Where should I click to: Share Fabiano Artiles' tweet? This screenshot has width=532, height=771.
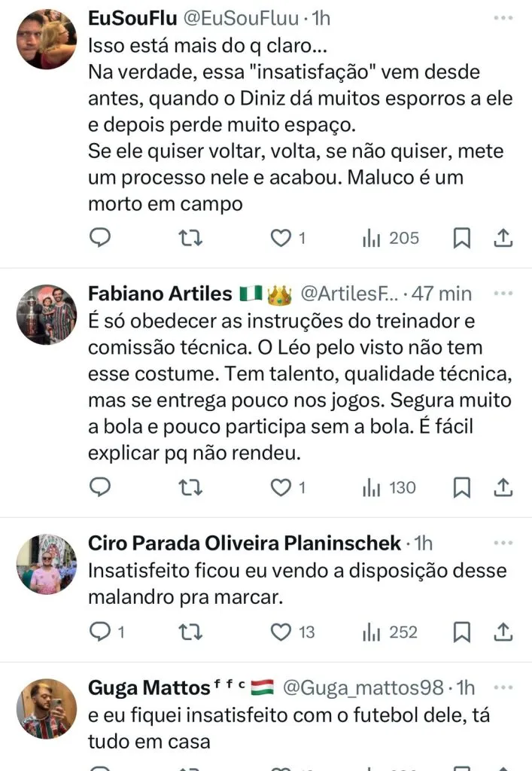pos(503,488)
